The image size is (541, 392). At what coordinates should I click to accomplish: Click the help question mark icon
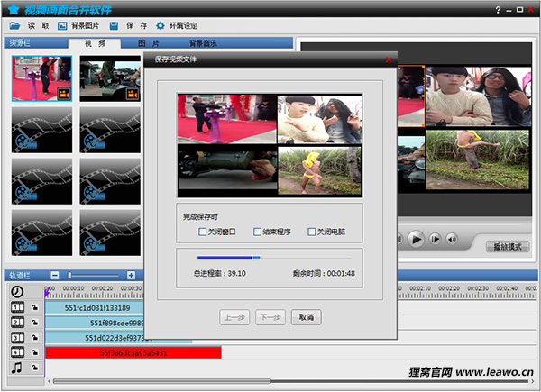498,10
